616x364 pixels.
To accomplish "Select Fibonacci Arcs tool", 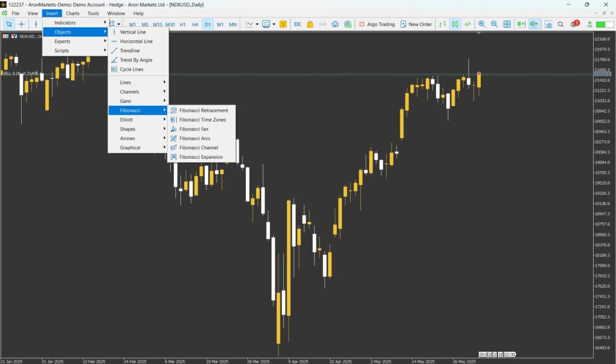I will 202,138.
